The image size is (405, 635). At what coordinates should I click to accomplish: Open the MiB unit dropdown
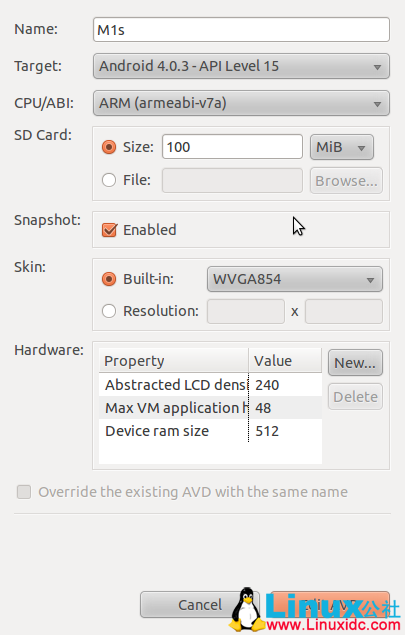(x=342, y=147)
